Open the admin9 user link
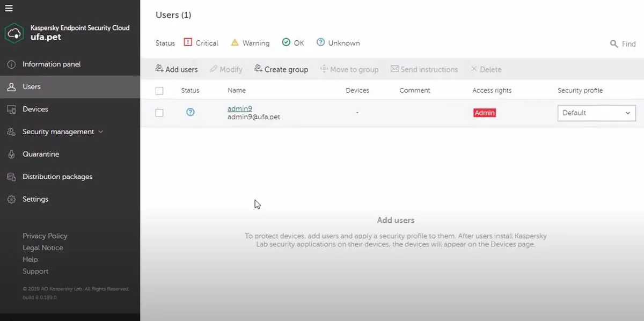The height and width of the screenshot is (321, 644). click(239, 108)
